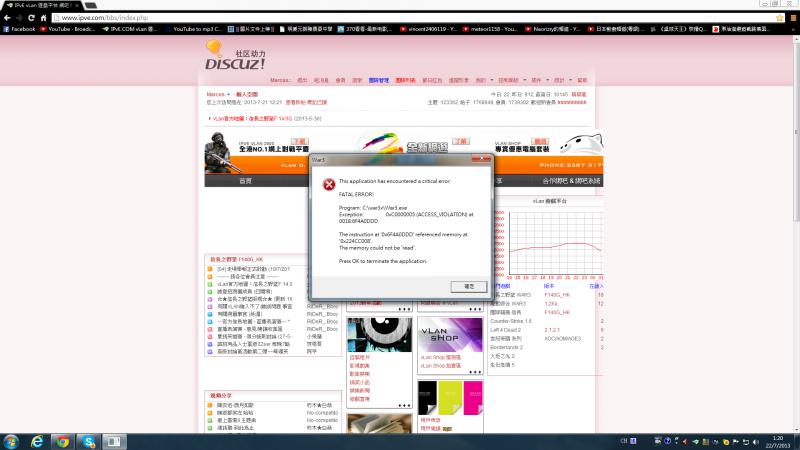Image resolution: width=800 pixels, height=450 pixels.
Task: Open Internet Explorer from the taskbar
Action: coord(37,442)
